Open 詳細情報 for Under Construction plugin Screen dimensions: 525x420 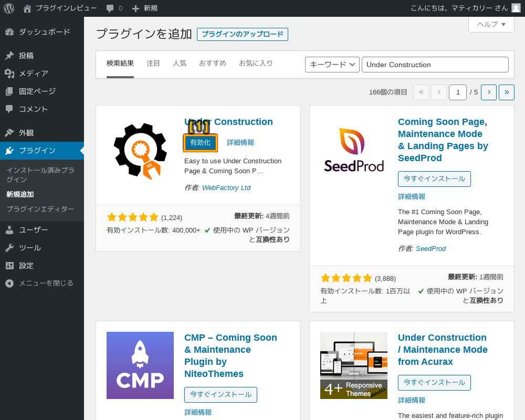coord(240,143)
